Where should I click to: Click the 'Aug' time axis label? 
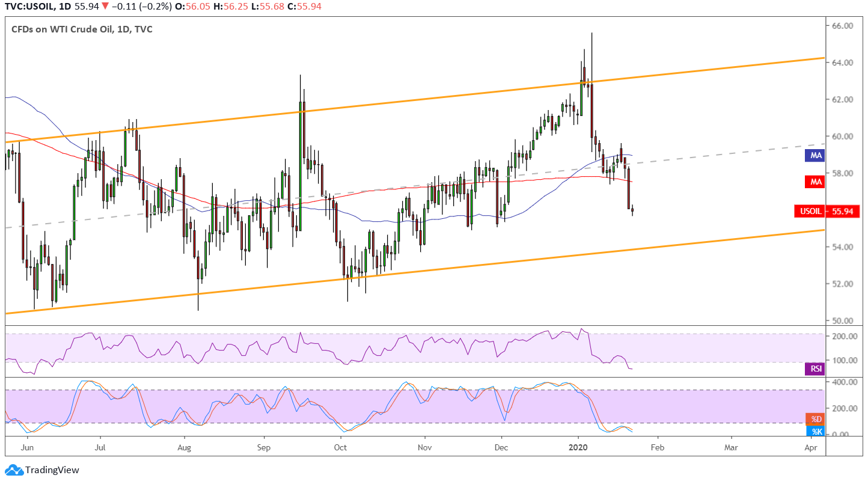coord(185,447)
